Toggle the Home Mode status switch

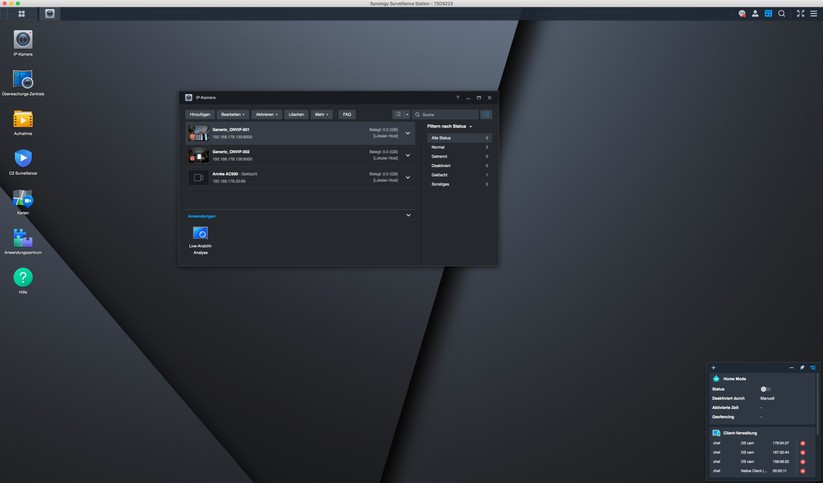tap(765, 389)
